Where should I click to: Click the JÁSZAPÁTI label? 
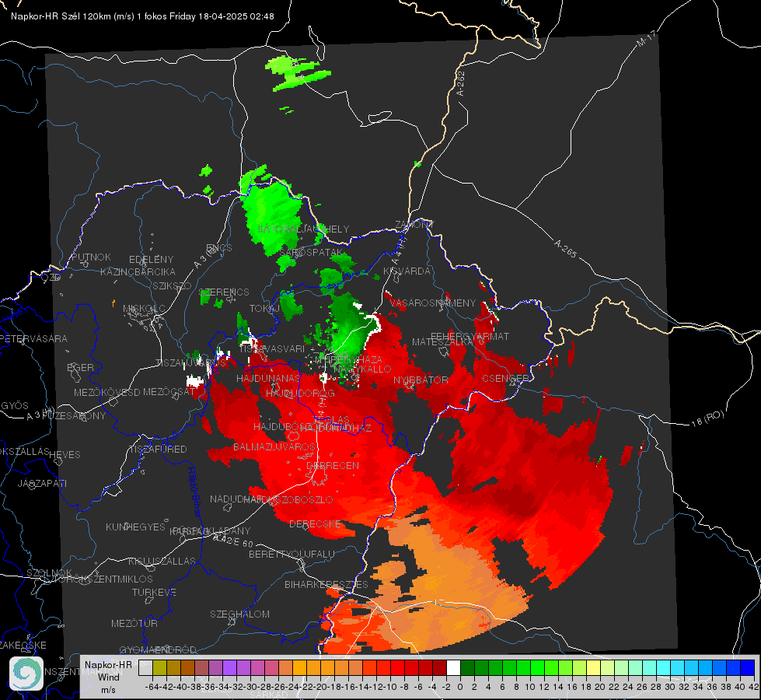pos(42,483)
